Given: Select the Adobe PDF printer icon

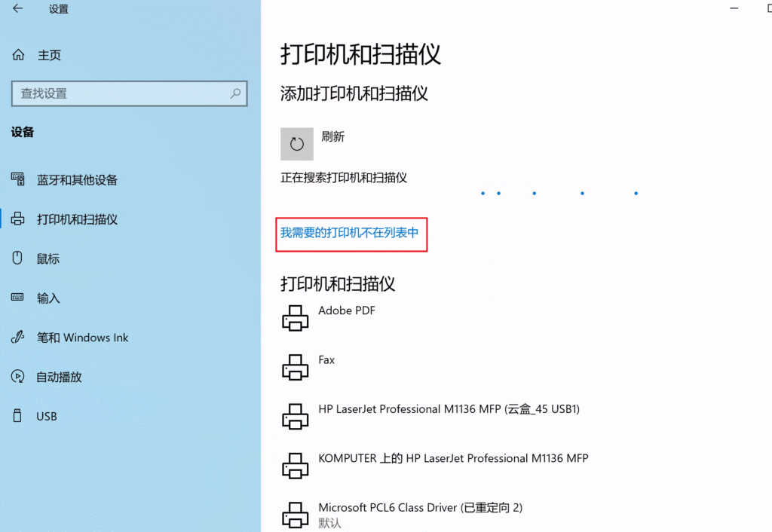Looking at the screenshot, I should [296, 319].
